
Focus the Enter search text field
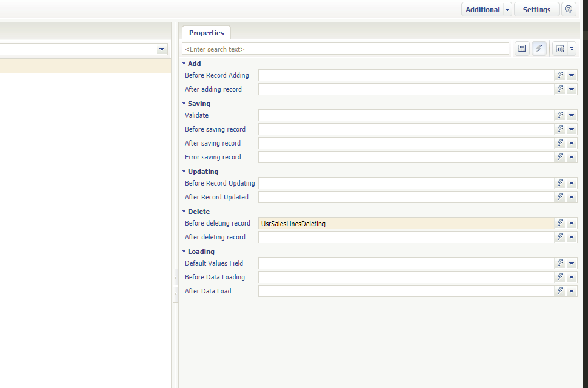tap(346, 48)
